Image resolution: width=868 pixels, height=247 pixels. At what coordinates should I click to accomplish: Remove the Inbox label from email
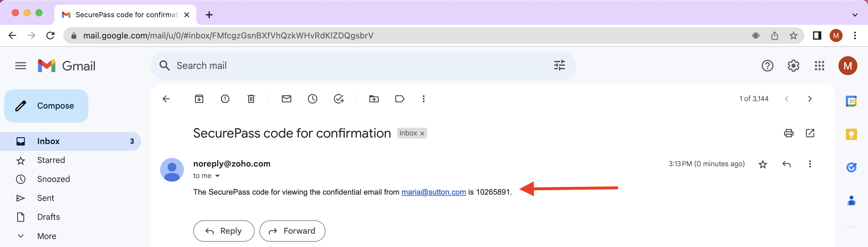[422, 134]
